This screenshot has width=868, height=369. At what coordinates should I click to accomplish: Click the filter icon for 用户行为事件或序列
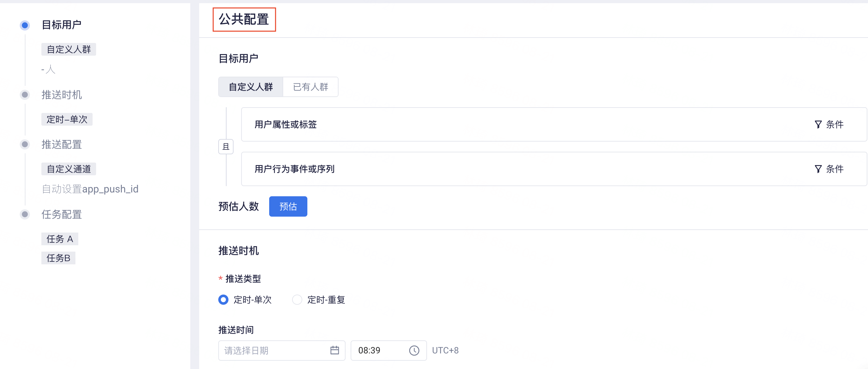point(818,169)
